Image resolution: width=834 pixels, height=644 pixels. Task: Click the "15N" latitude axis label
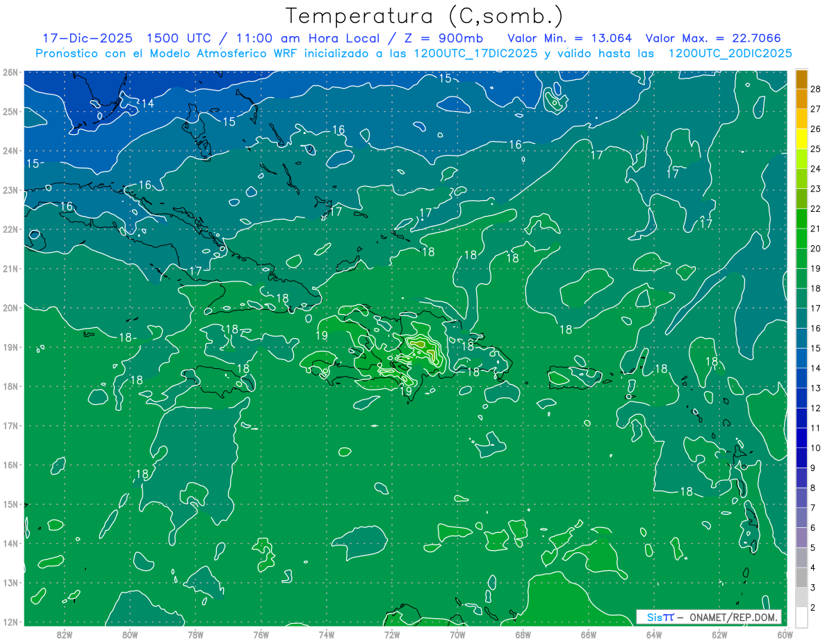[10, 504]
